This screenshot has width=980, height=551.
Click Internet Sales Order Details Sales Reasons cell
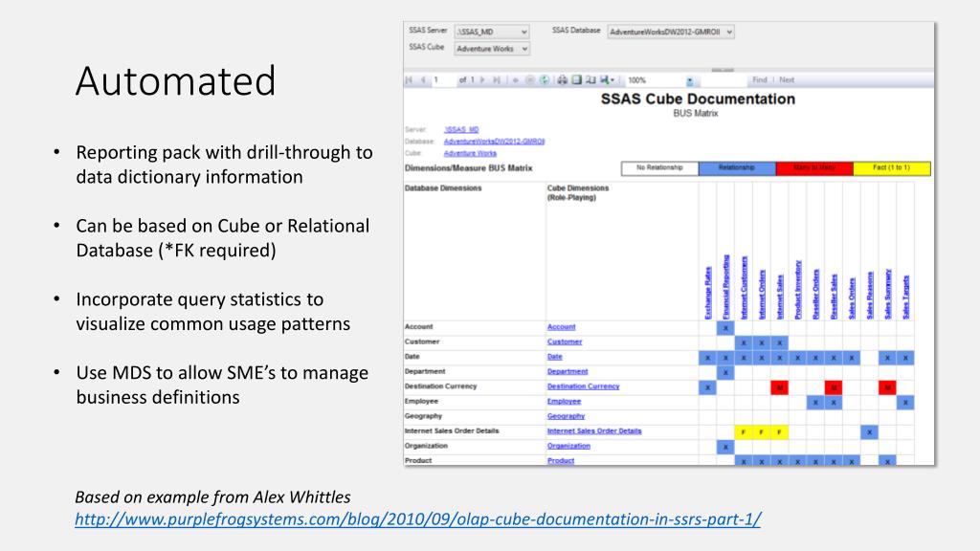pos(869,432)
